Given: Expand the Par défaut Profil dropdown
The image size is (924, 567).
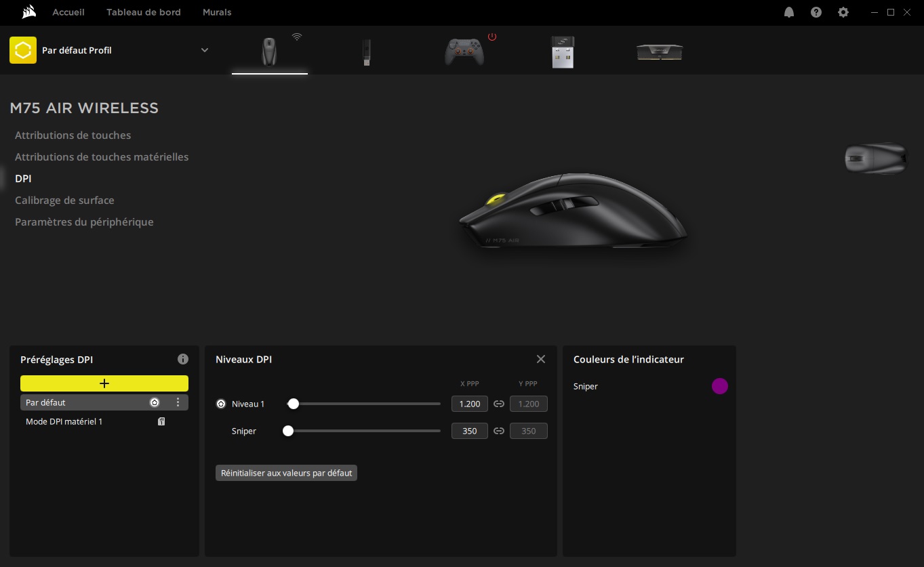Looking at the screenshot, I should (205, 50).
